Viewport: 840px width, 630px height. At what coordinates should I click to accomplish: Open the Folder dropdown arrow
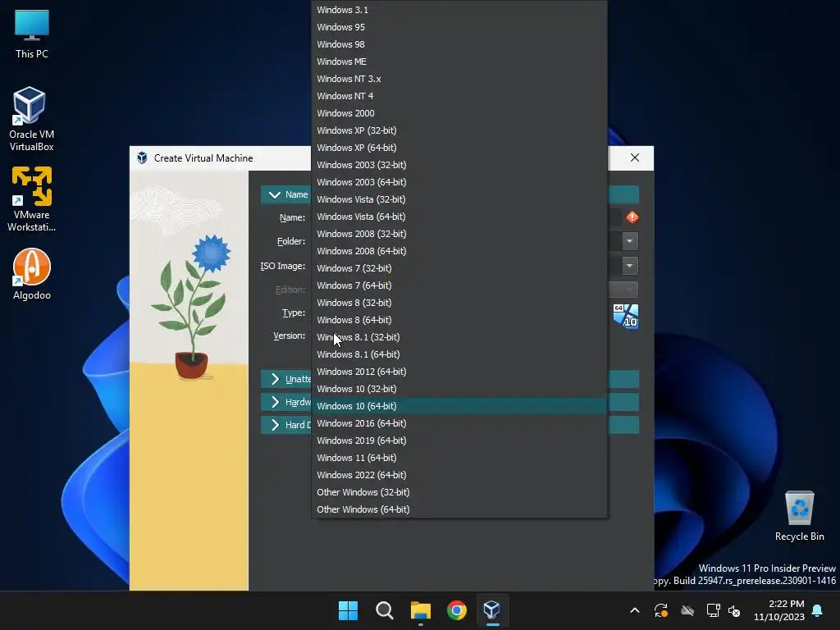coord(629,241)
